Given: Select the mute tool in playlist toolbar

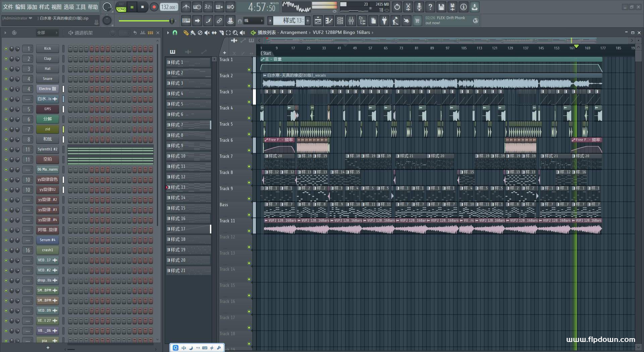Looking at the screenshot, I should 207,33.
